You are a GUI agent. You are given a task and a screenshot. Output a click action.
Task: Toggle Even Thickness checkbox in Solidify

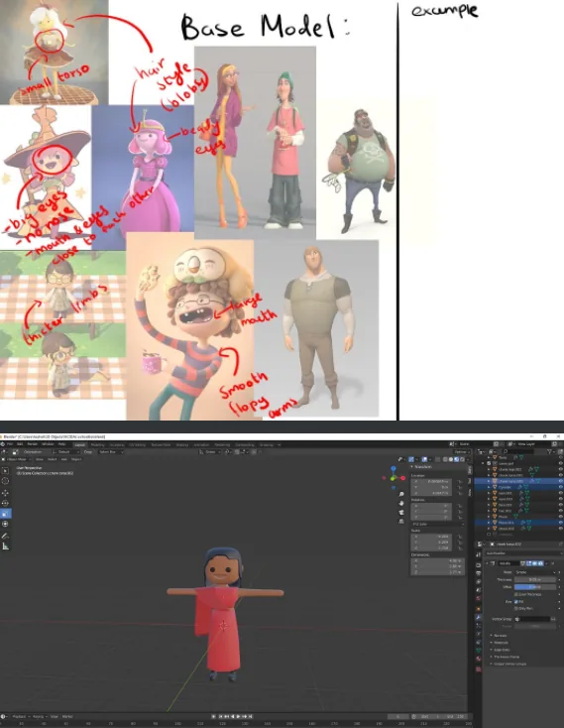pyautogui.click(x=516, y=594)
